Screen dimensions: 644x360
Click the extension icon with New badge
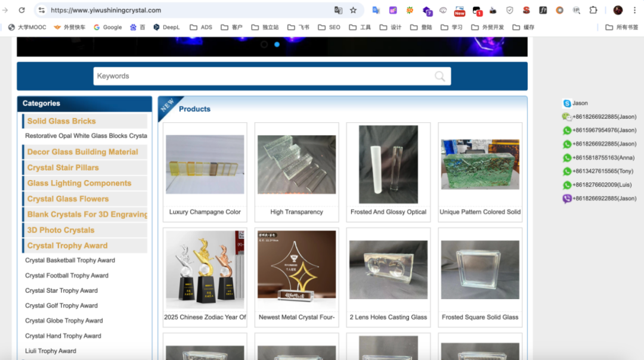coord(459,11)
